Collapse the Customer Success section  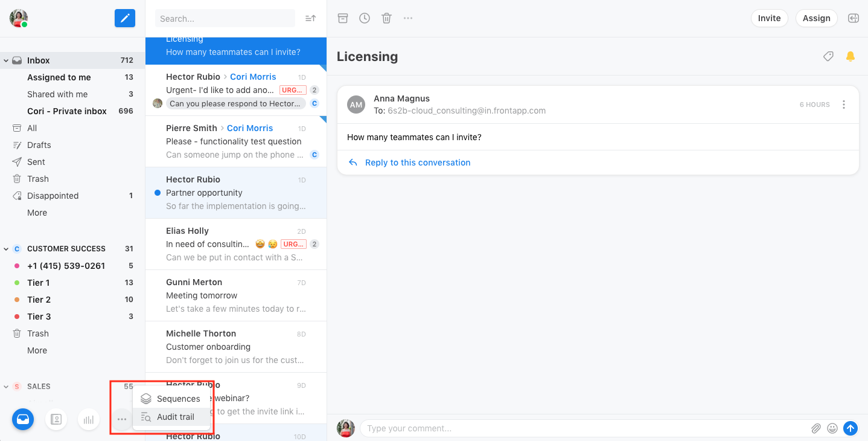click(x=6, y=249)
